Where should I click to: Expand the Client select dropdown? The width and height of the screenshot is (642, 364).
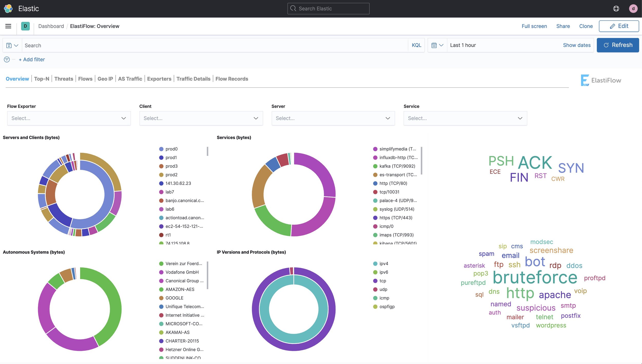pos(201,118)
